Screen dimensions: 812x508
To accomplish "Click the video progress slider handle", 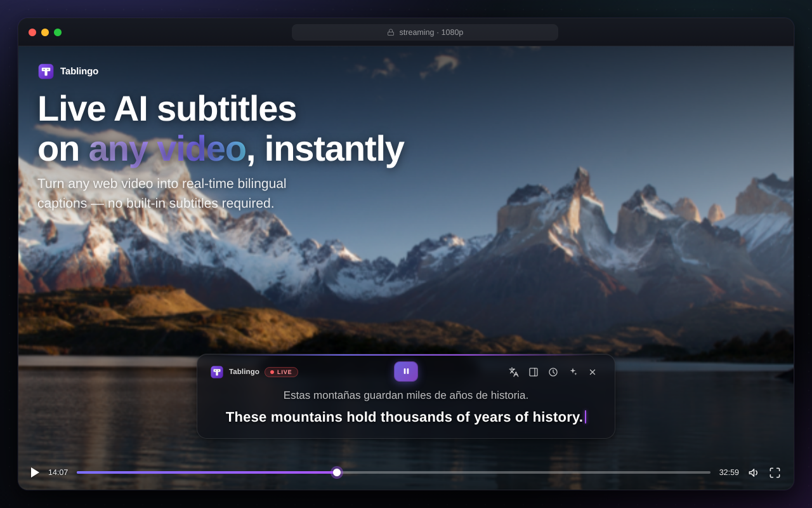I will [x=337, y=472].
